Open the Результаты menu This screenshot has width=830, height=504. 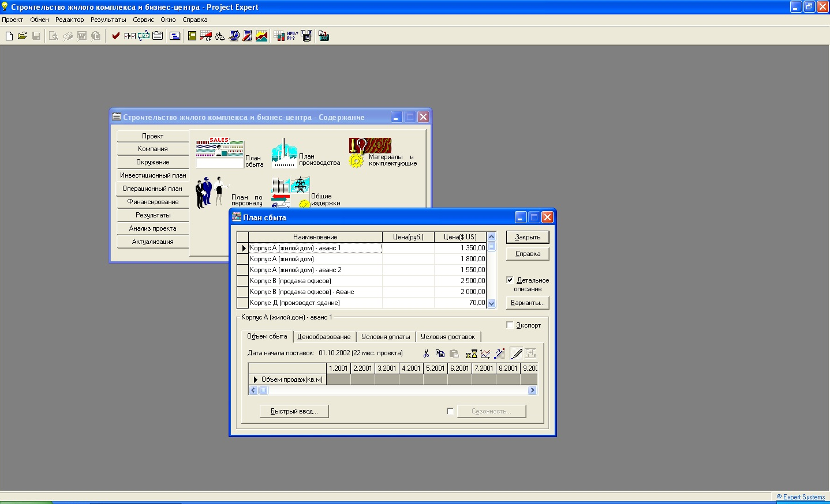(109, 20)
